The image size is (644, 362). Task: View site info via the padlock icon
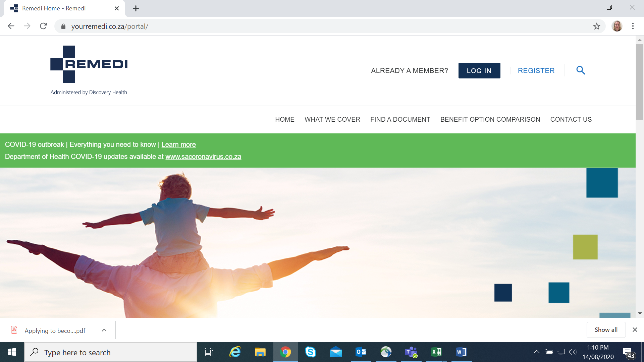pos(63,26)
